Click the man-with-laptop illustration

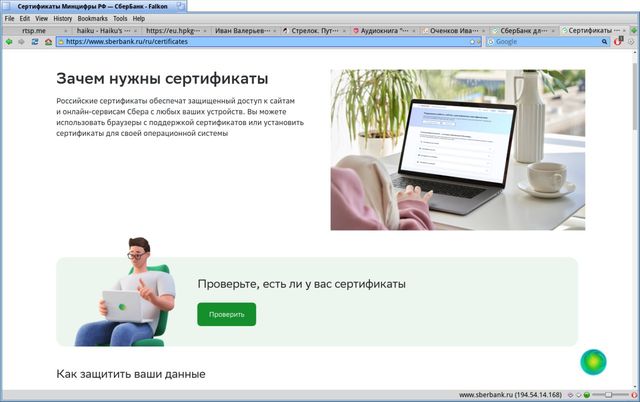[127, 292]
